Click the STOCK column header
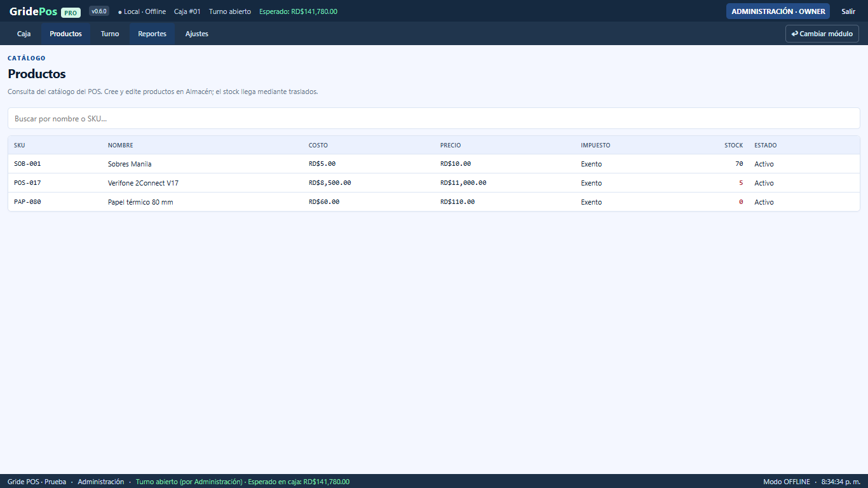Image resolution: width=868 pixels, height=488 pixels. pyautogui.click(x=733, y=146)
